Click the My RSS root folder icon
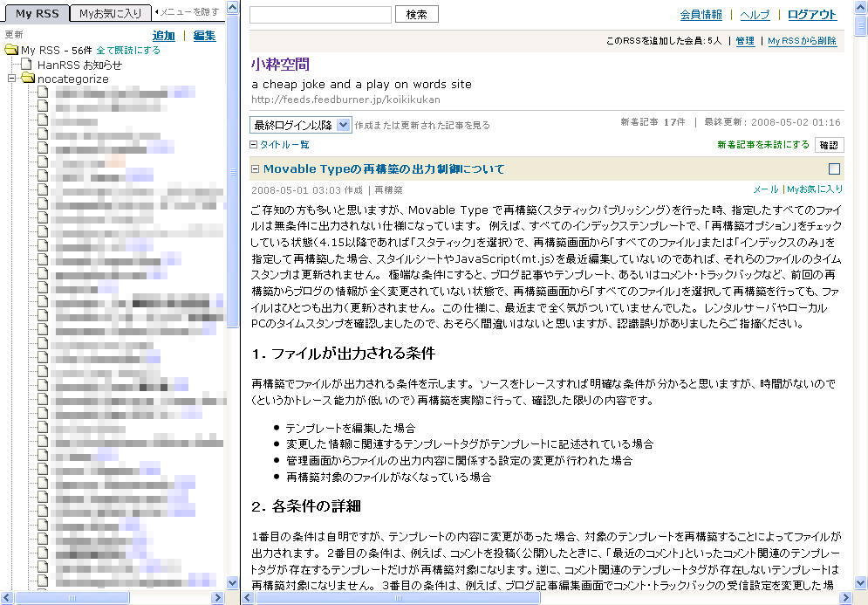 point(11,50)
